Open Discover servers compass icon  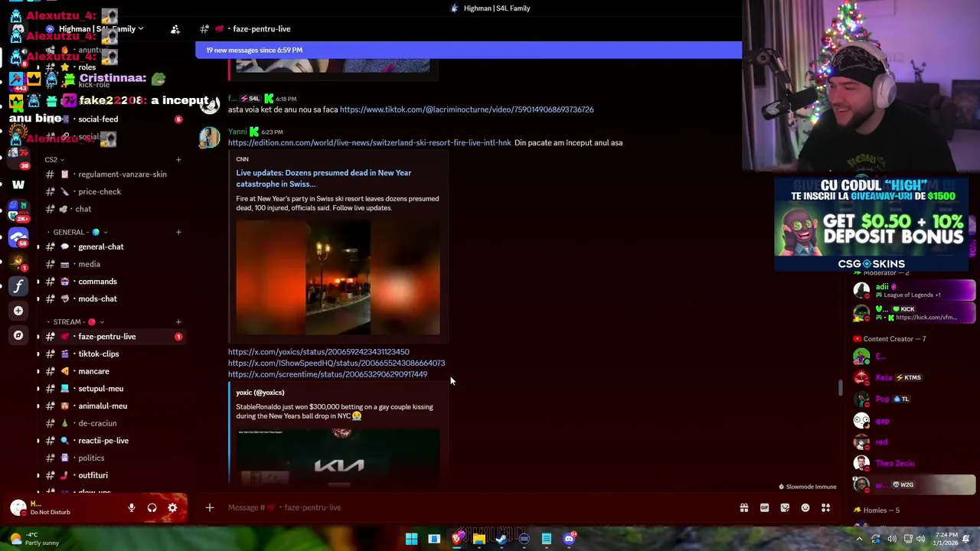(18, 335)
